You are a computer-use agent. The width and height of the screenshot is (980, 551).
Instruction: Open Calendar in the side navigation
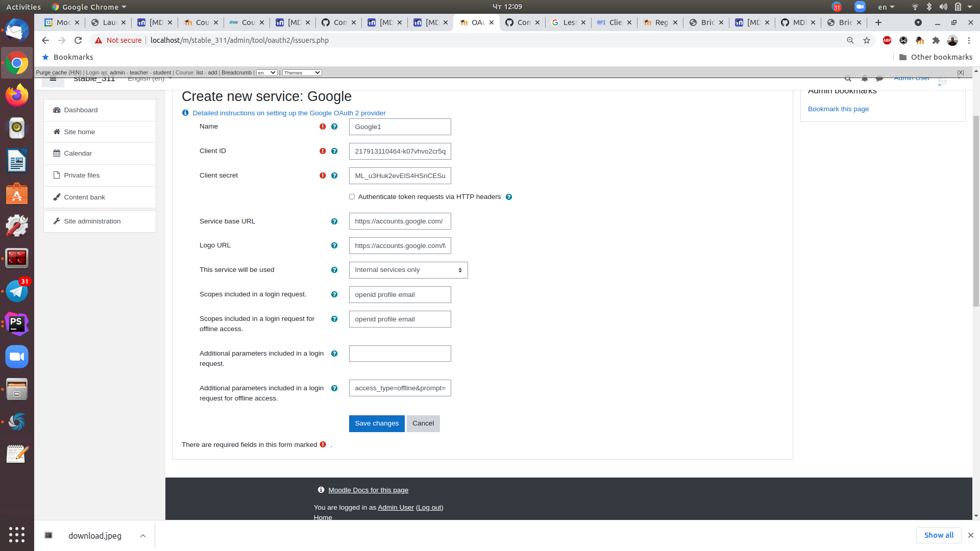[x=100, y=154]
